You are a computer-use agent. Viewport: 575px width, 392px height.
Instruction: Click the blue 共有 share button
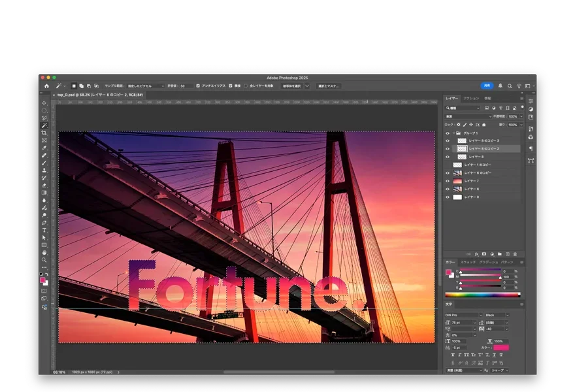click(x=487, y=86)
